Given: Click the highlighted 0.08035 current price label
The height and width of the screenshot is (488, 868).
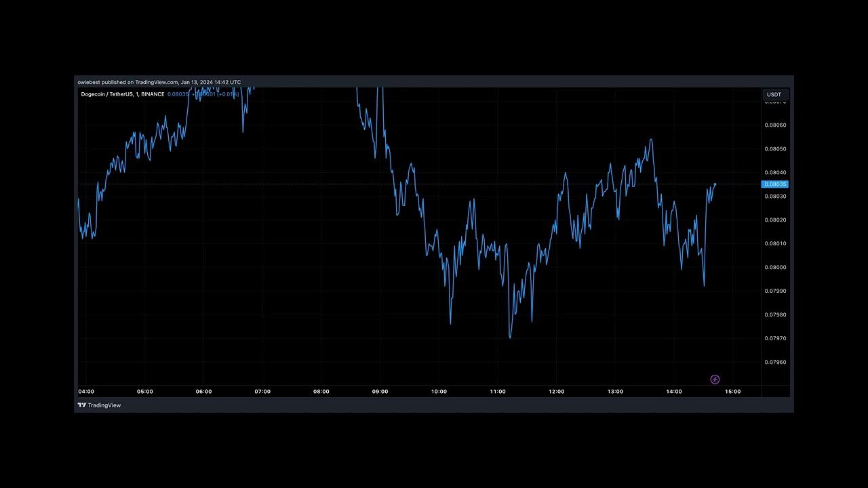Looking at the screenshot, I should [776, 184].
